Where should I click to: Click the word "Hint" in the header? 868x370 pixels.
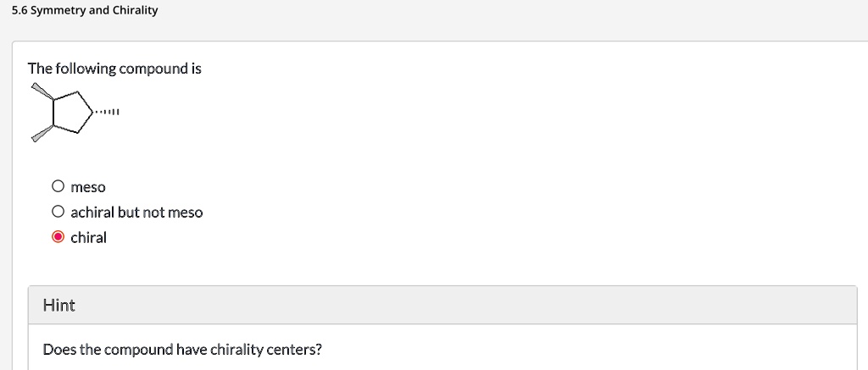[x=59, y=305]
